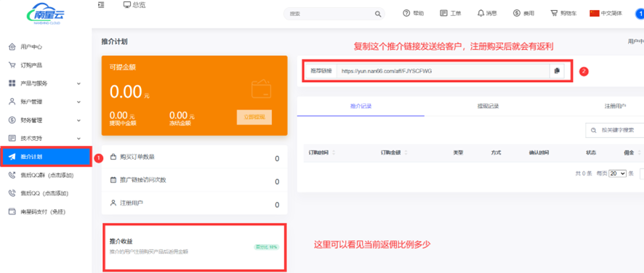
Task: Click the keyword search field above the table
Action: coord(615,130)
